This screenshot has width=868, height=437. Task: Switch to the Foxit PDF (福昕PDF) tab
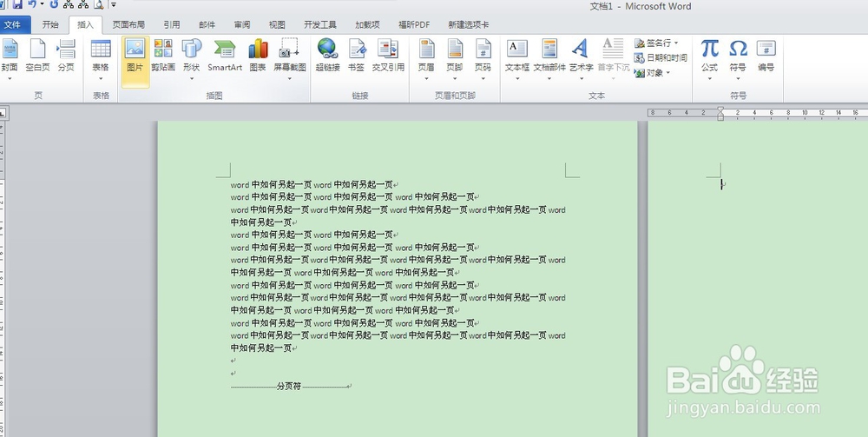(x=414, y=24)
